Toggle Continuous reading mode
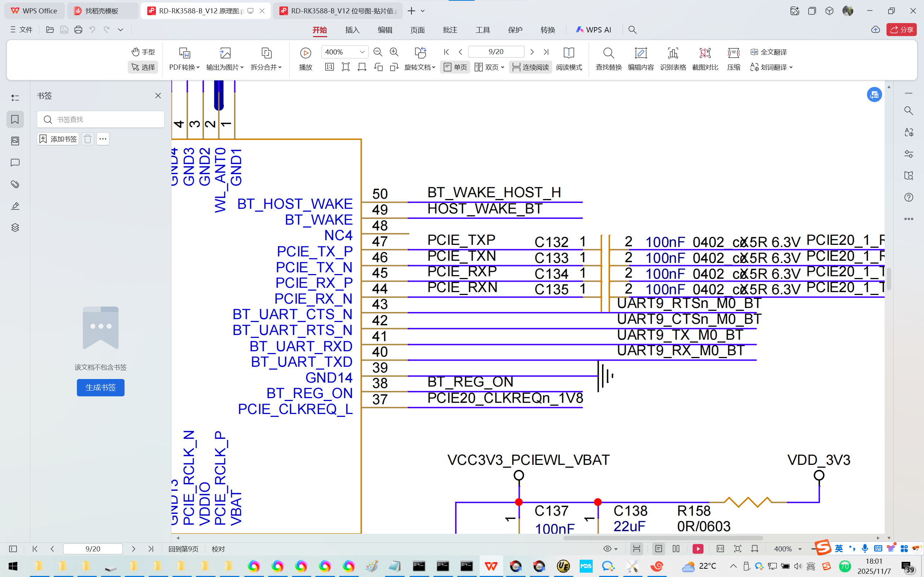924x577 pixels. point(530,67)
